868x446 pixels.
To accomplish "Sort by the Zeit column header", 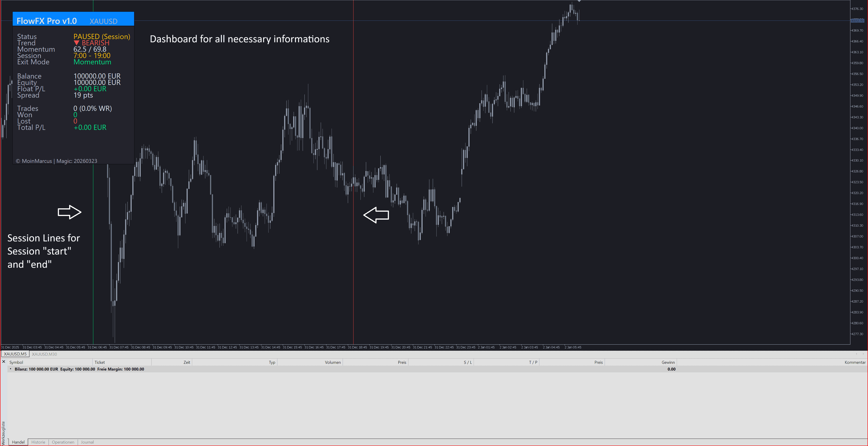I will [172, 362].
